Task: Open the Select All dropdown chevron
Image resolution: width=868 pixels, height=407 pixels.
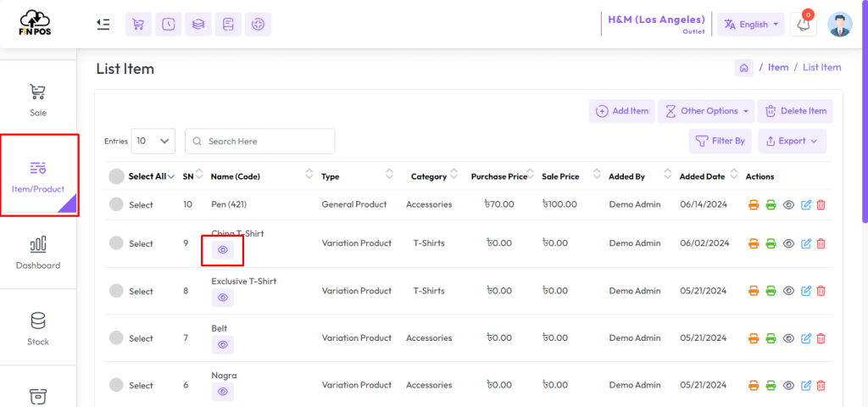Action: tap(171, 176)
